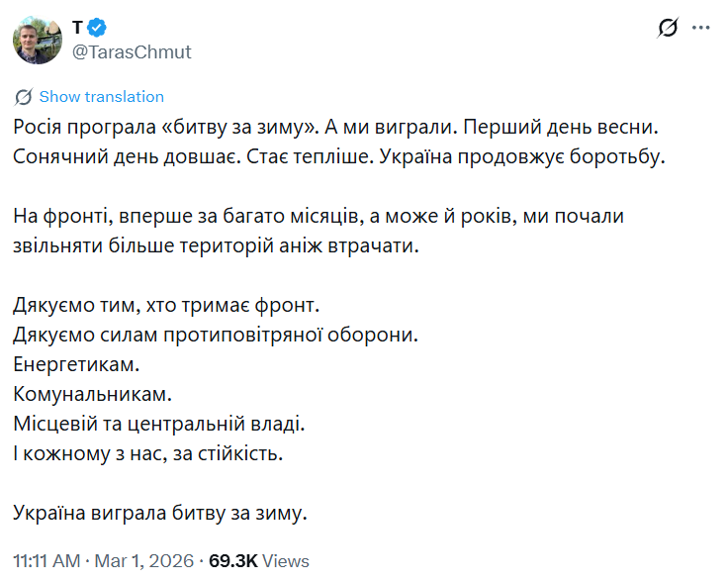
Task: Click the line "Місцевій та центральній владі."
Action: pyautogui.click(x=160, y=424)
